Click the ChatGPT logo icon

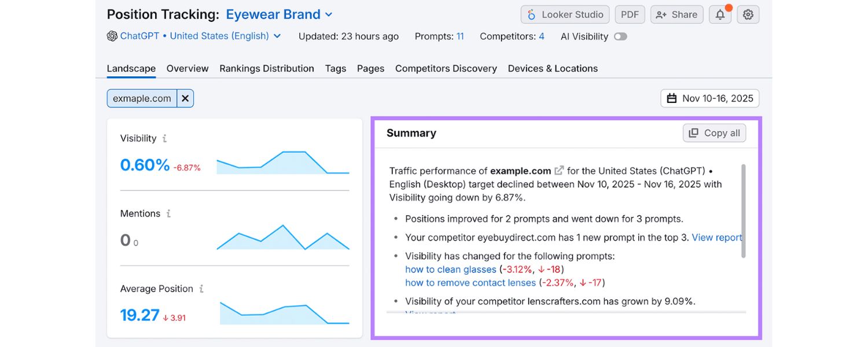point(111,36)
